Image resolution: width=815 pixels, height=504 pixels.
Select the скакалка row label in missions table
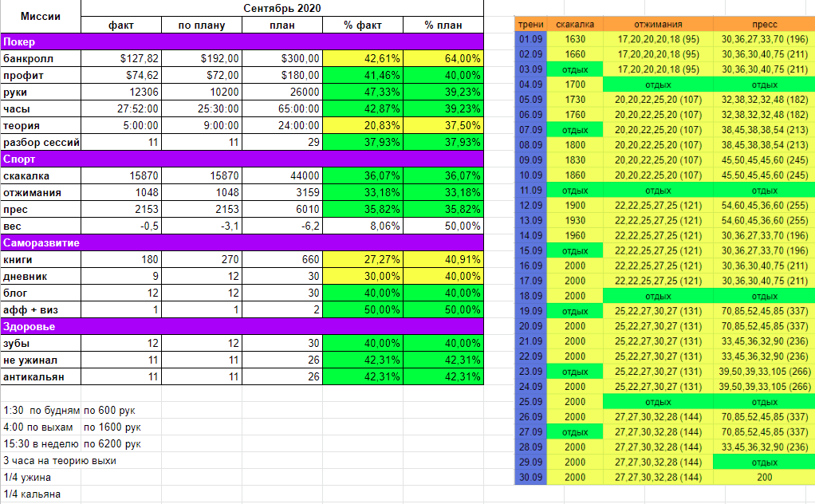point(41,175)
